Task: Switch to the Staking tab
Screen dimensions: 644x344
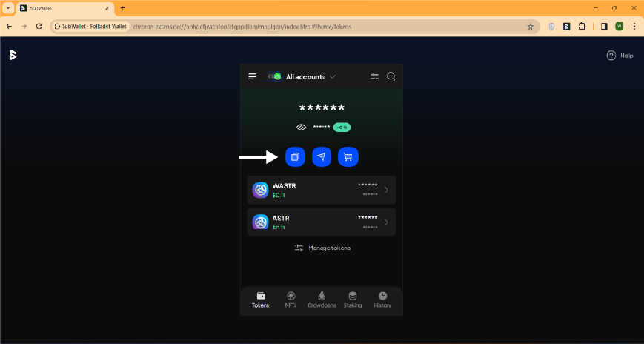Action: point(353,300)
